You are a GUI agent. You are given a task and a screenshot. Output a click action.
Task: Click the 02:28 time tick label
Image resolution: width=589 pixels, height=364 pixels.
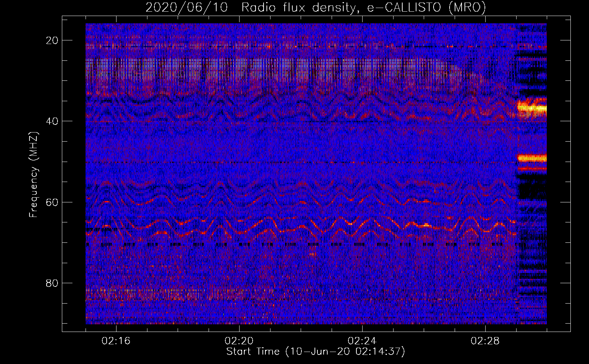pos(485,341)
